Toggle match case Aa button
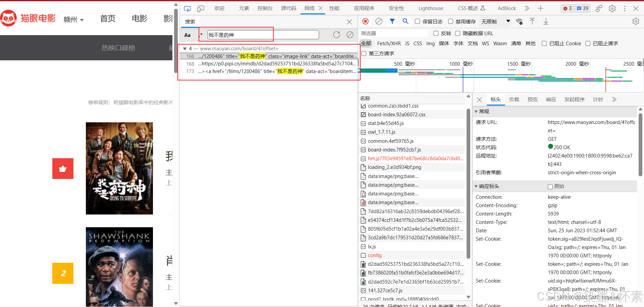 click(x=187, y=35)
